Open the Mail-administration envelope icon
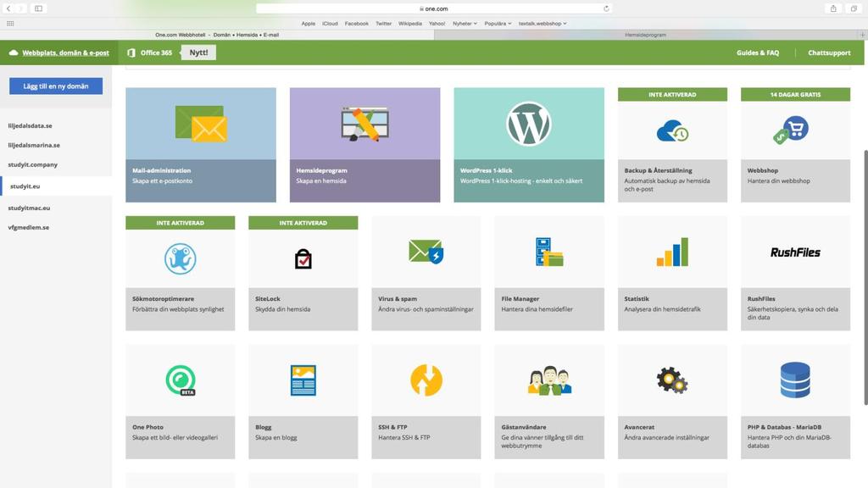Viewport: 868px width, 488px height. click(201, 124)
